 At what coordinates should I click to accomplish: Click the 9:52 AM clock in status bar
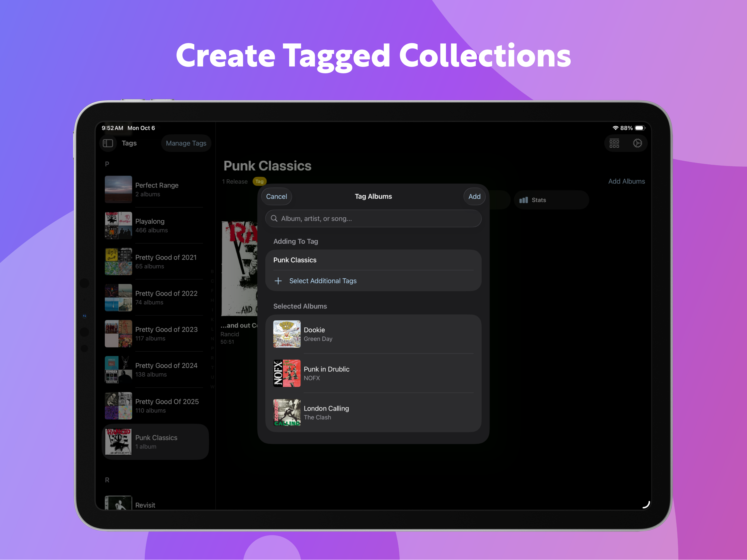pos(112,128)
